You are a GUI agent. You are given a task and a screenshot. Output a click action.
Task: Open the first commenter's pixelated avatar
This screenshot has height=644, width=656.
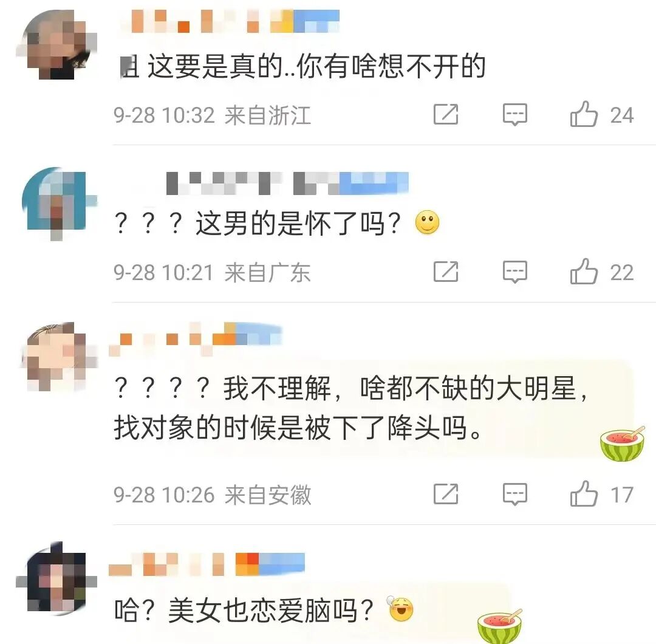56,45
